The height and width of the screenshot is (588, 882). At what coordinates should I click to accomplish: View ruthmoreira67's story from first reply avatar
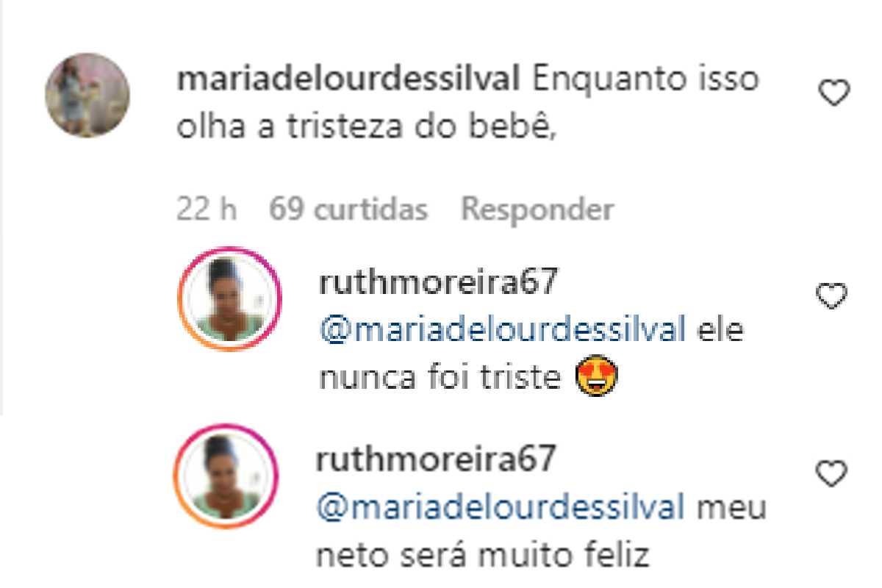pos(229,298)
